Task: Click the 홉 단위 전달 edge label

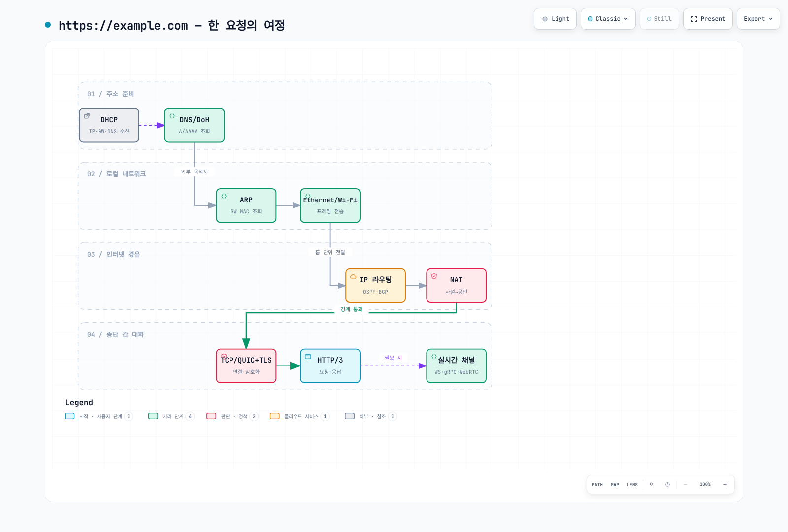Action: coord(330,252)
